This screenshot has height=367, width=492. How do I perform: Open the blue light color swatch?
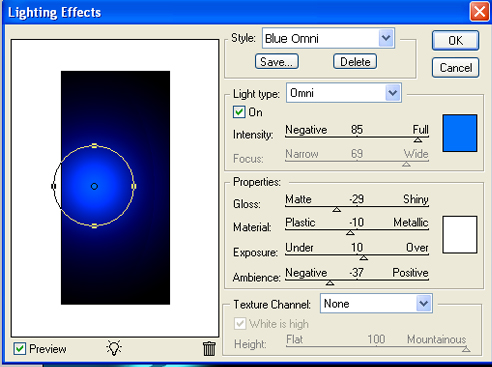coord(460,133)
